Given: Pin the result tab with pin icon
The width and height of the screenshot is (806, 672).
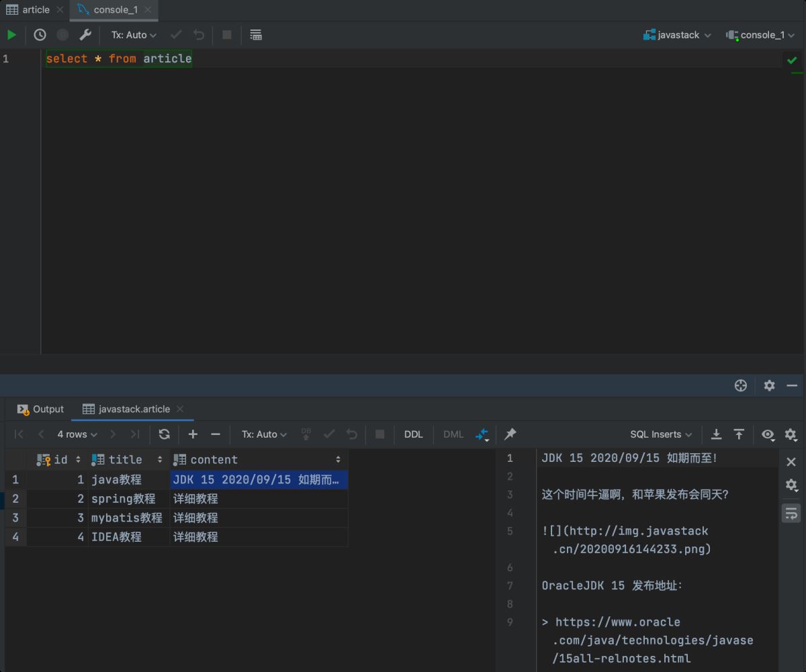Looking at the screenshot, I should [510, 434].
